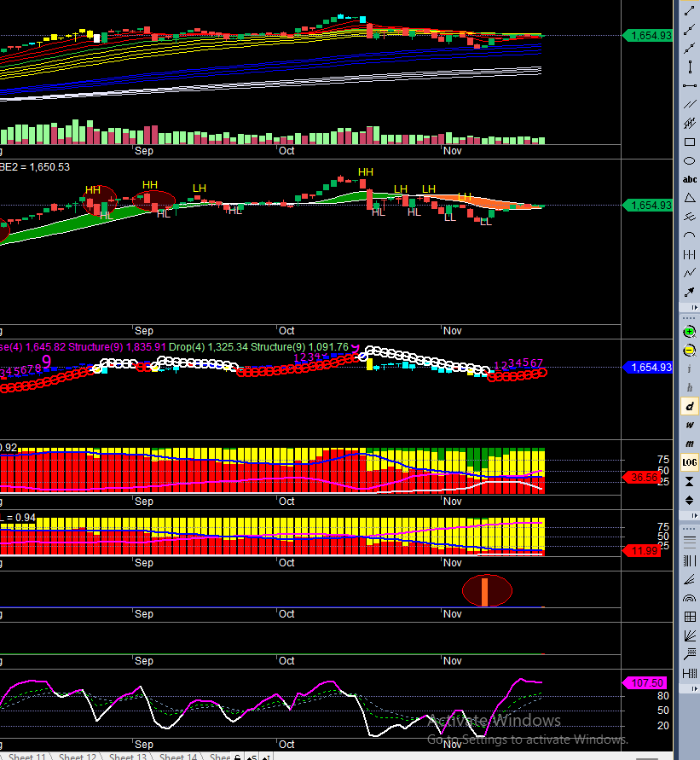Select the Arc drawing tool
The height and width of the screenshot is (760, 700).
pyautogui.click(x=690, y=235)
